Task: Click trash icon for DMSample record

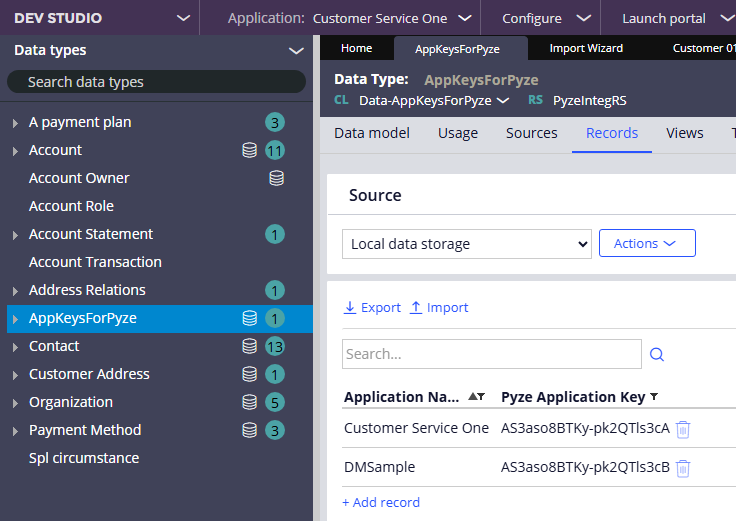Action: point(683,467)
